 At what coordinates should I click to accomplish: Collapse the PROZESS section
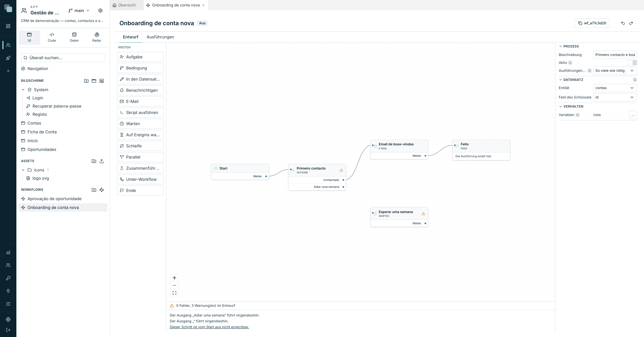(561, 46)
